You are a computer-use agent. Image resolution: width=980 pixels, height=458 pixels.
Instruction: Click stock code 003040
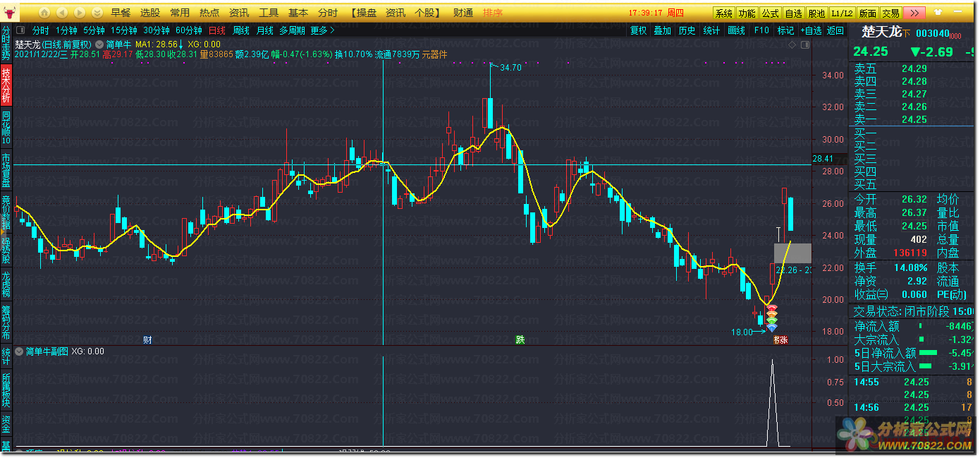click(x=931, y=33)
